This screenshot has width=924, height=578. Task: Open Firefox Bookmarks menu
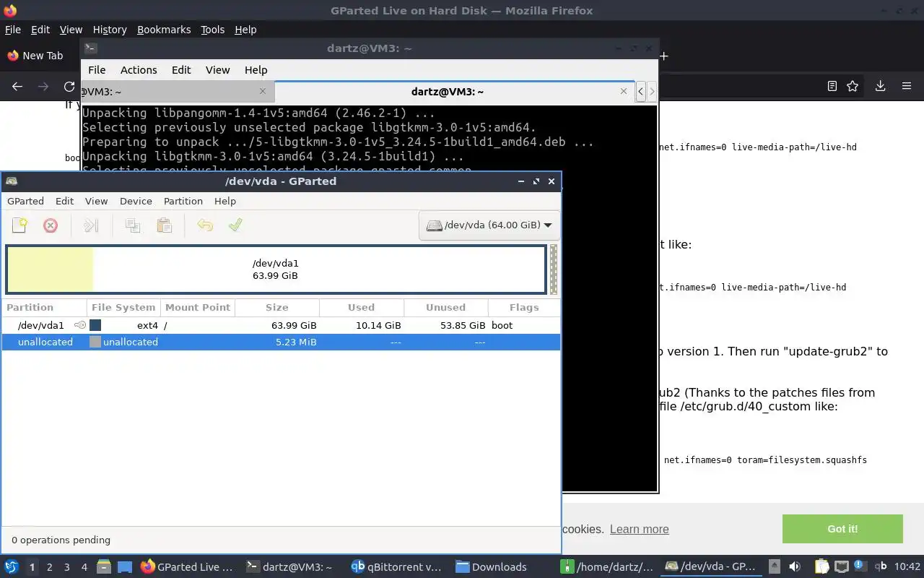(x=164, y=30)
